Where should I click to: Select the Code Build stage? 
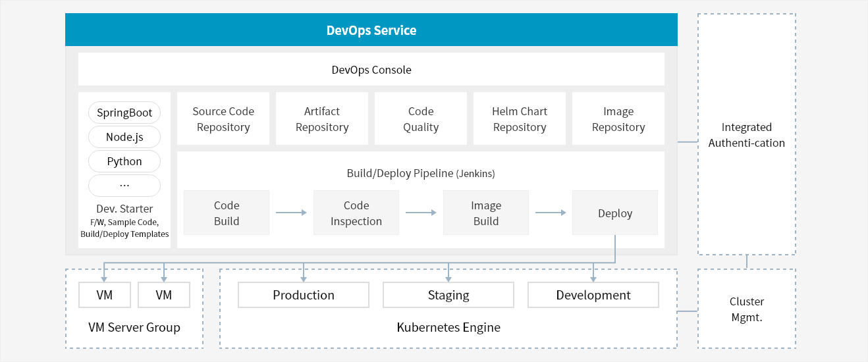click(x=227, y=213)
